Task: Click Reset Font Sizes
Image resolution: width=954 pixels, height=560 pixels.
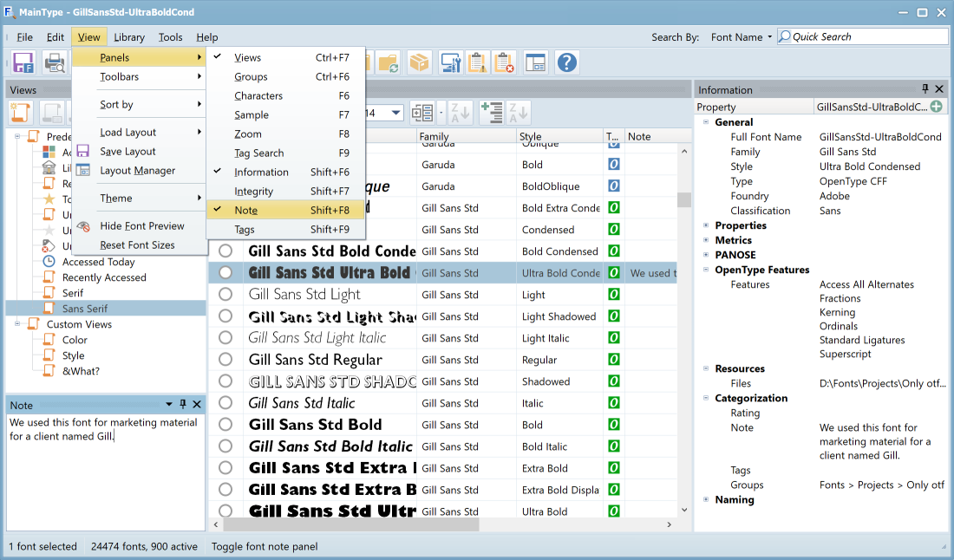Action: coord(140,245)
